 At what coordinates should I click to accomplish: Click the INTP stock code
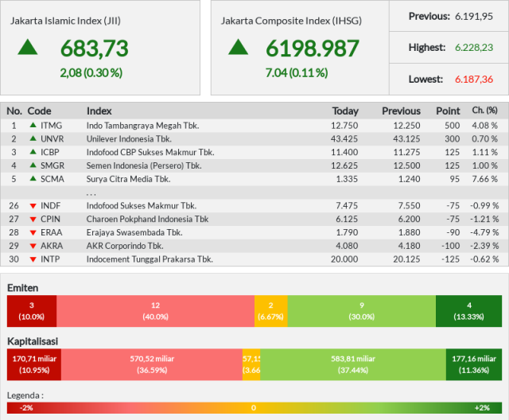(50, 259)
